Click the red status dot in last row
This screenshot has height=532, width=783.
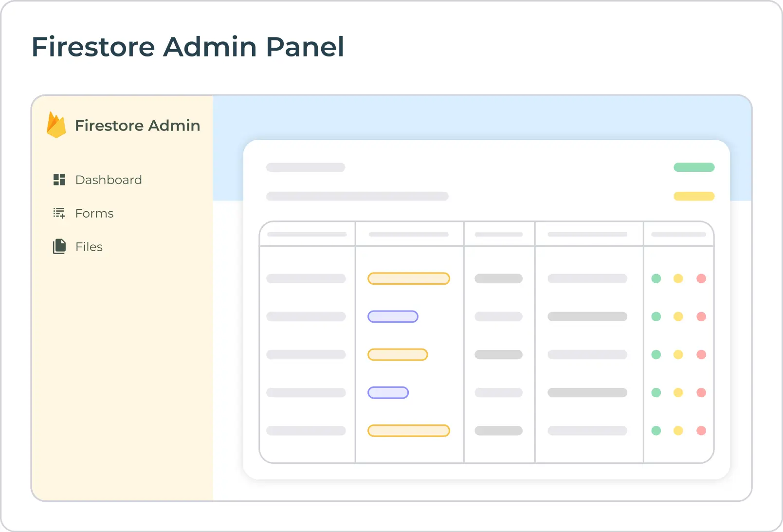coord(701,430)
